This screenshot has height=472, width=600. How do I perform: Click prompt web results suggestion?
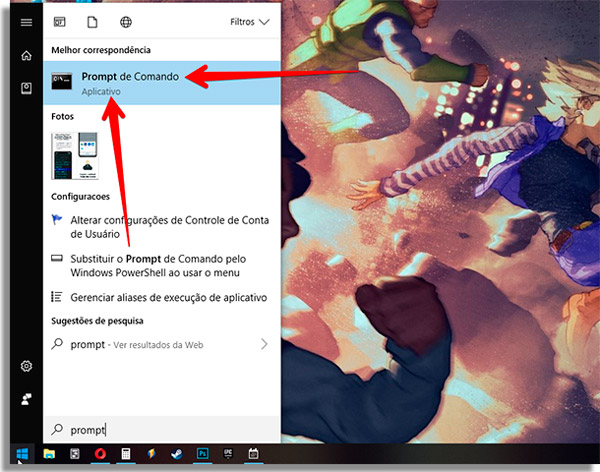coord(162,345)
